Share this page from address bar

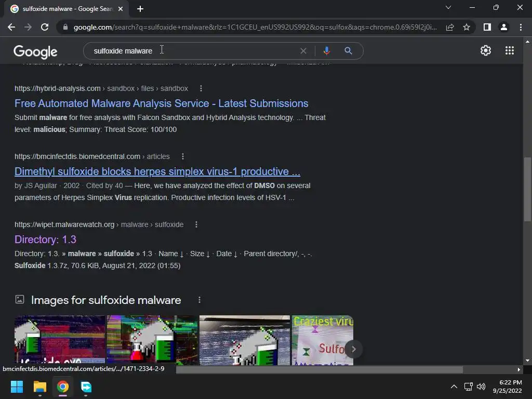point(450,27)
